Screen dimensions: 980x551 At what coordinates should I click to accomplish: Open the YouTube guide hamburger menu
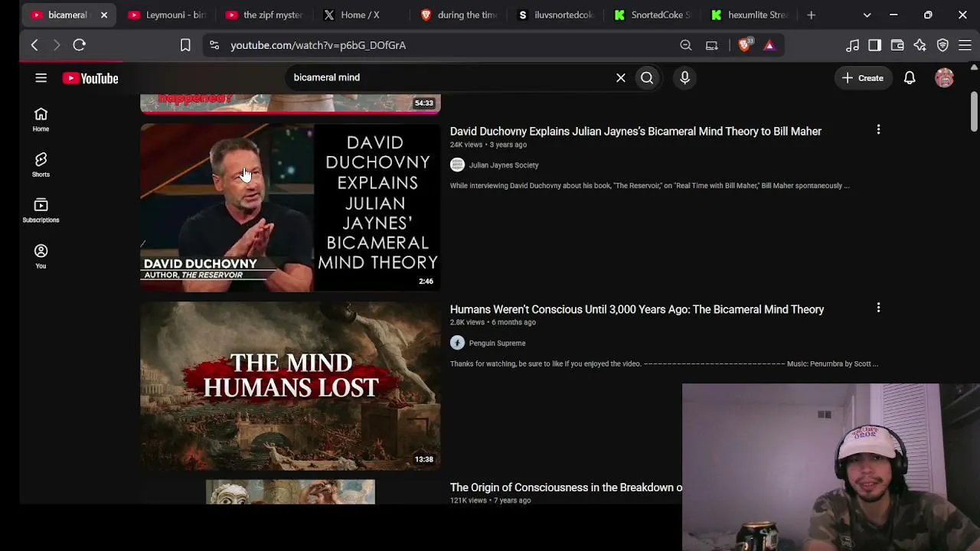tap(41, 78)
